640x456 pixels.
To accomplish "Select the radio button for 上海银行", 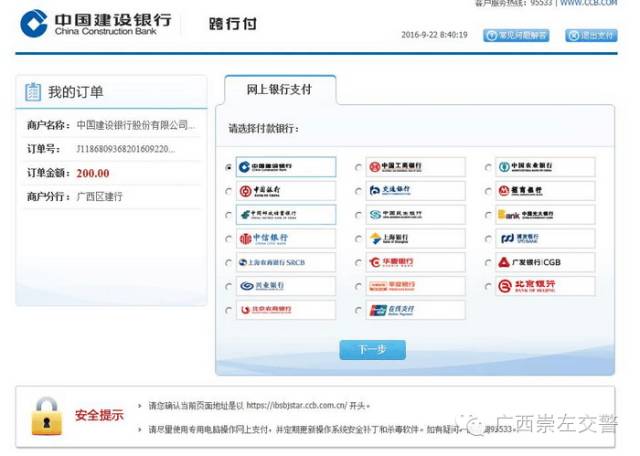I will pos(358,239).
